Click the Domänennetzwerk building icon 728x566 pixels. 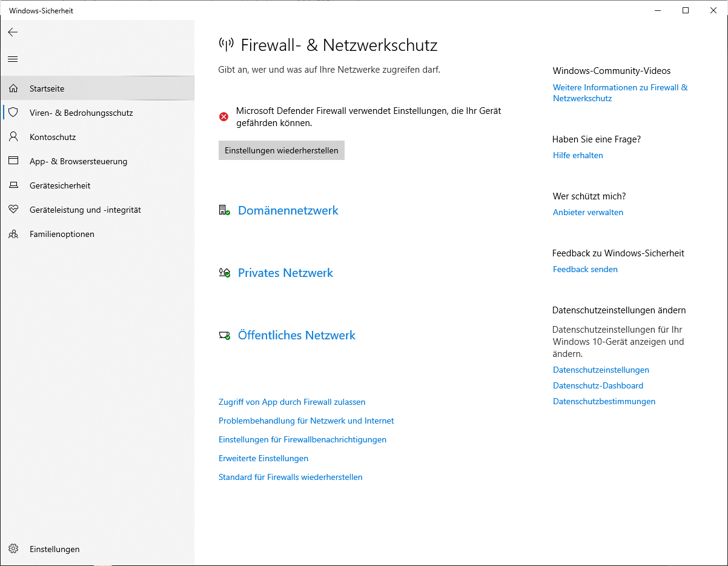tap(224, 210)
